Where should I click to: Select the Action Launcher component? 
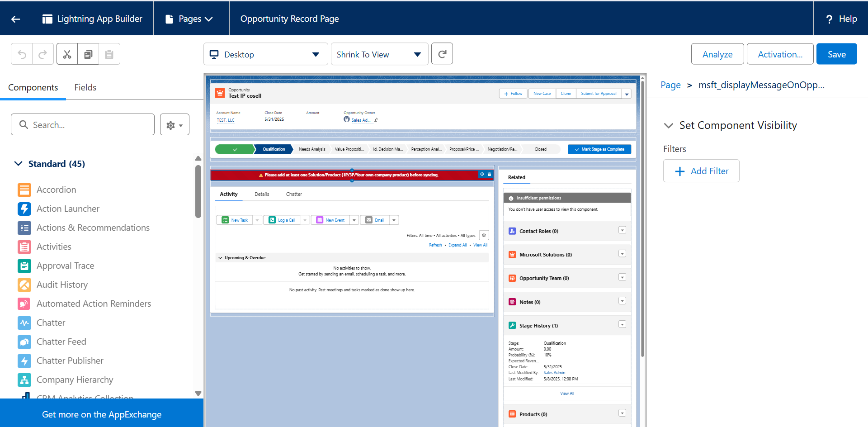point(68,209)
